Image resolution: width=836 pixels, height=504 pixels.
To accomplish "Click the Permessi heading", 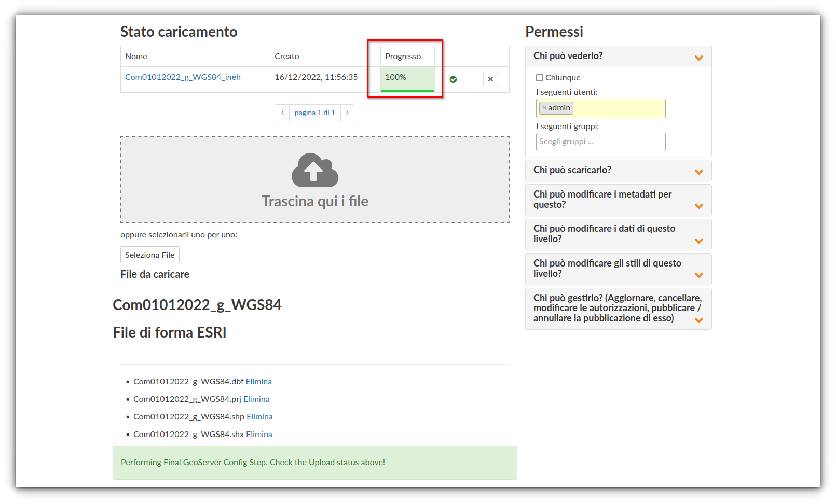I will (x=554, y=32).
